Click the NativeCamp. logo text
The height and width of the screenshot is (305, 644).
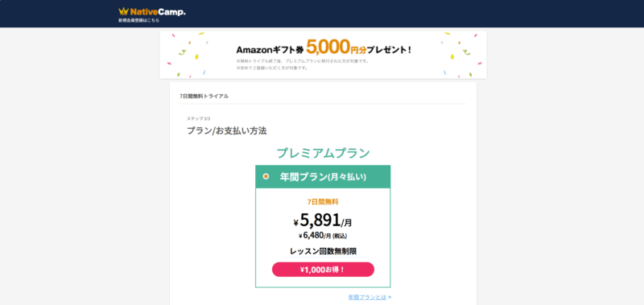[158, 12]
